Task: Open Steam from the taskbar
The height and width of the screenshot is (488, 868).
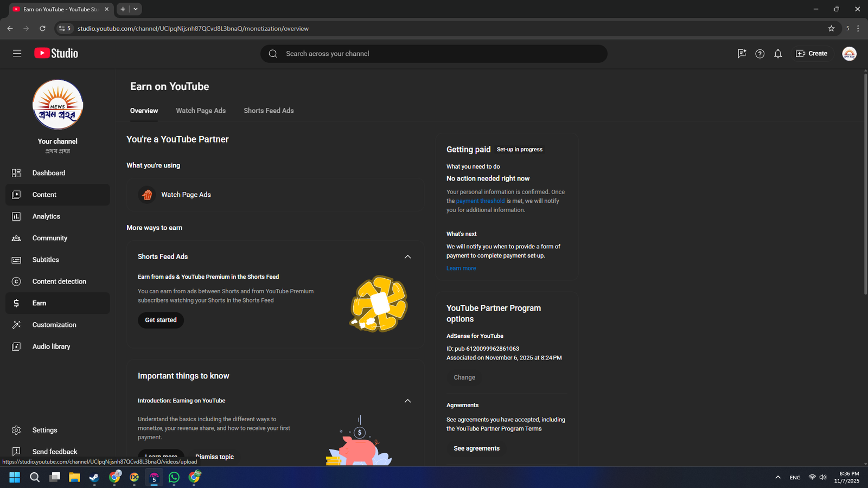Action: click(x=94, y=477)
